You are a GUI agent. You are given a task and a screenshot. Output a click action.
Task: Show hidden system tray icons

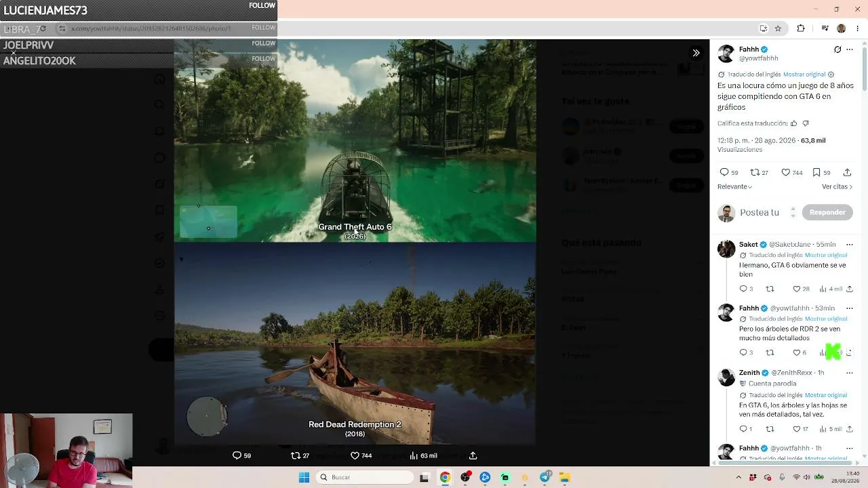[x=738, y=477]
